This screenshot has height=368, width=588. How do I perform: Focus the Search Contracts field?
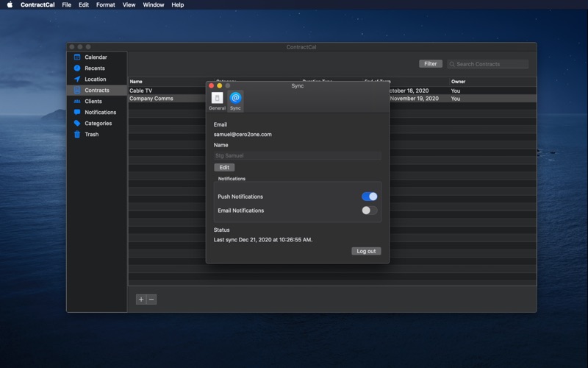tap(487, 64)
